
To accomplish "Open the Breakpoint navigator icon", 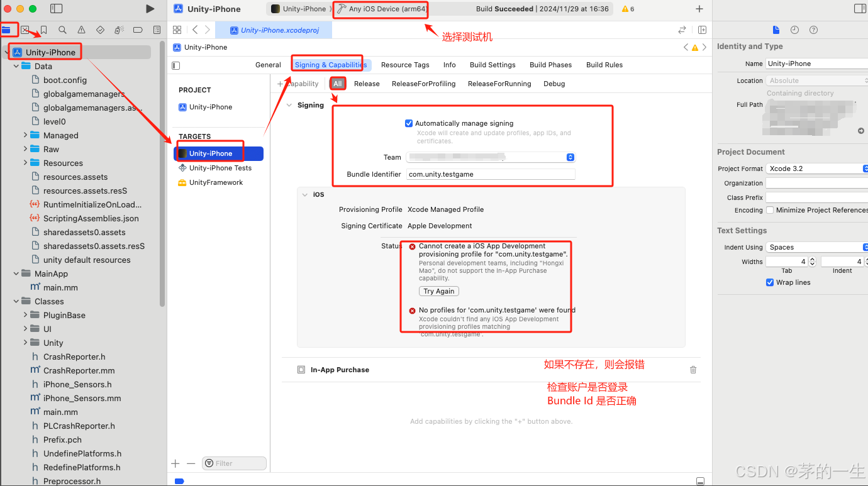I will click(x=138, y=30).
